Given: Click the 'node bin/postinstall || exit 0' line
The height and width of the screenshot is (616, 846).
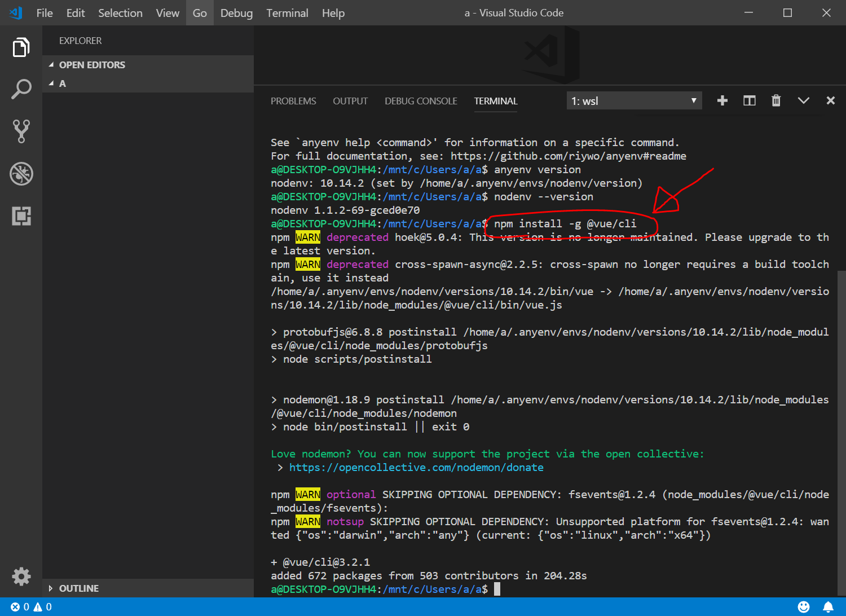Looking at the screenshot, I should 370,427.
